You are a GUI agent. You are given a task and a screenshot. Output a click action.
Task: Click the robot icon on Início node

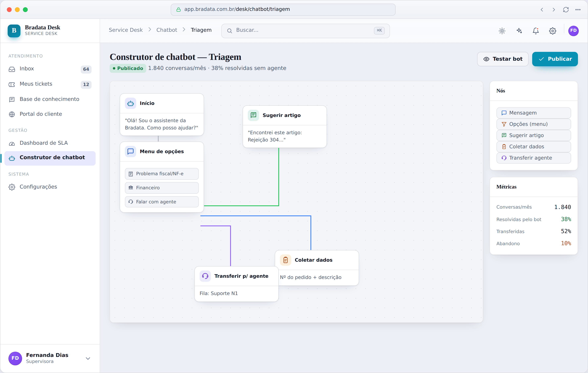click(130, 103)
